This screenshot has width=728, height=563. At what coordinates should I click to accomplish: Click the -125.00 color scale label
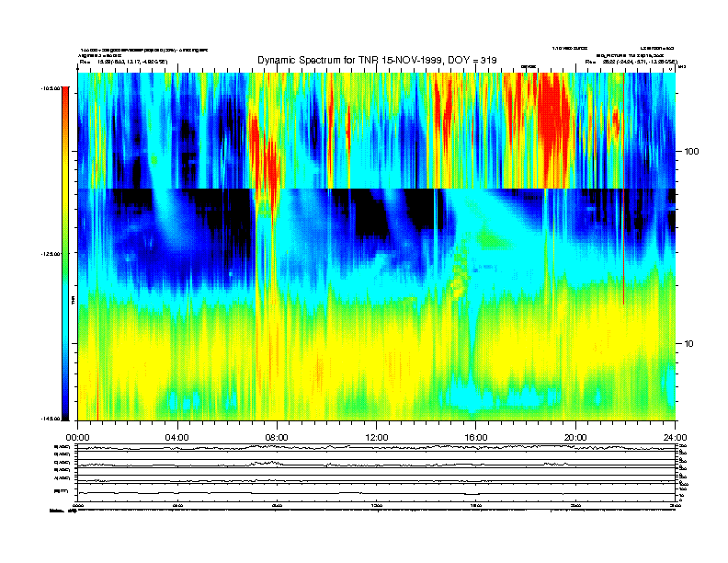(x=51, y=254)
